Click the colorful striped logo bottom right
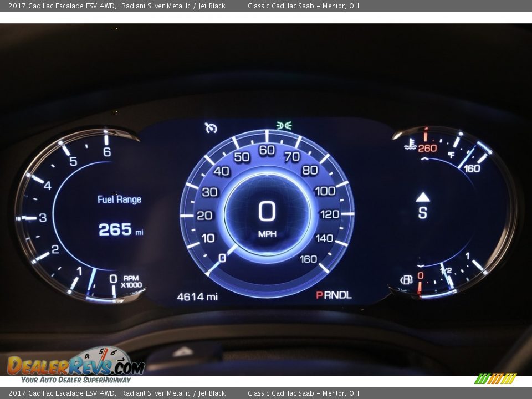The height and width of the screenshot is (399, 532). click(495, 378)
